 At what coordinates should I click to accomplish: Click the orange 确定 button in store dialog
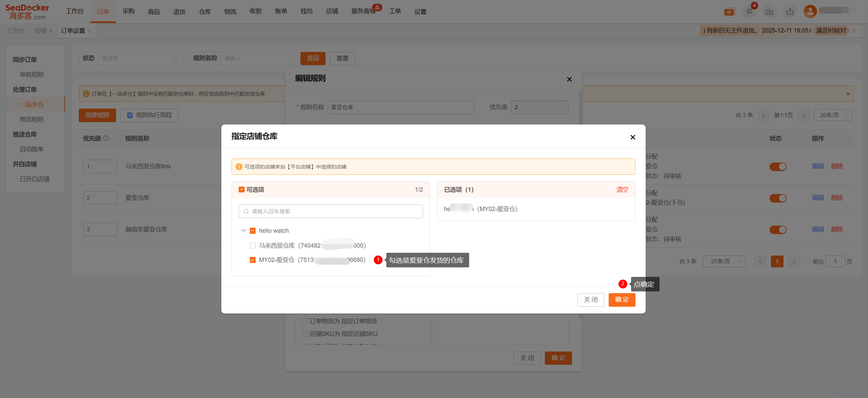pos(622,300)
